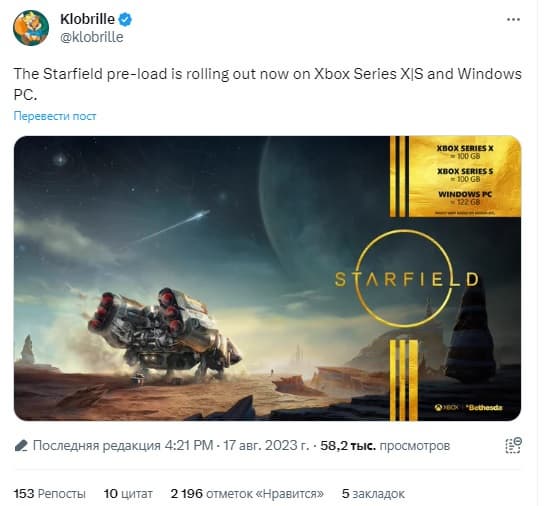The width and height of the screenshot is (546, 506).
Task: Open the three-dot more options menu
Action: pos(514,20)
